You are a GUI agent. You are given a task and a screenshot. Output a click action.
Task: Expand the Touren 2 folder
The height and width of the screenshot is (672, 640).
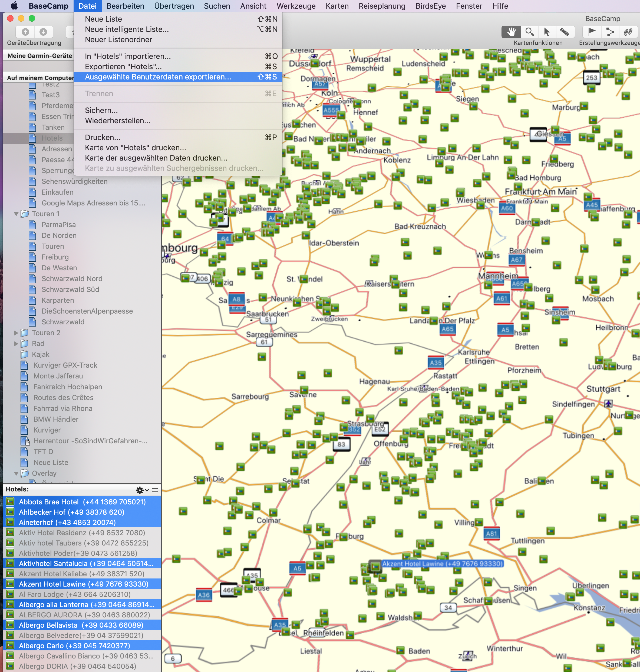16,333
